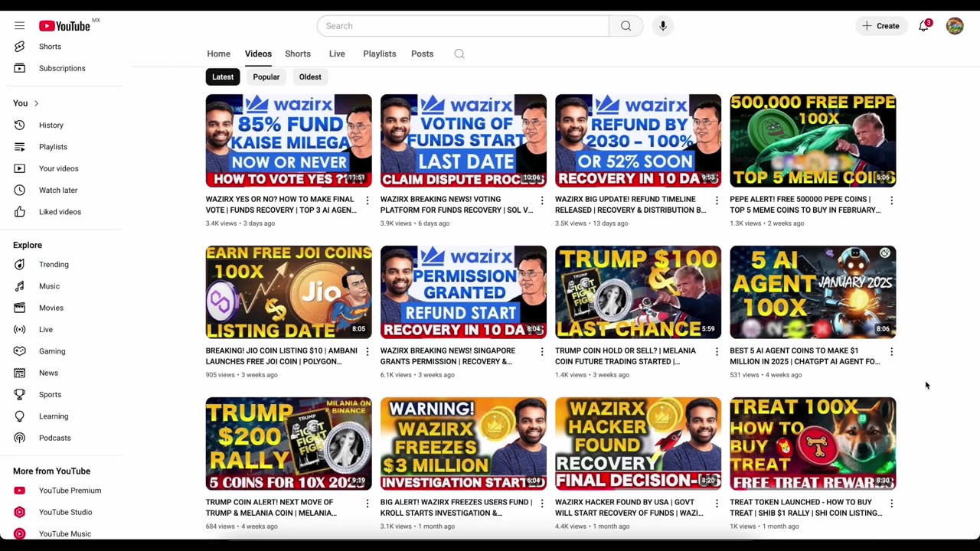
Task: Open WAZIRX YES OR NO video title
Action: [x=281, y=204]
